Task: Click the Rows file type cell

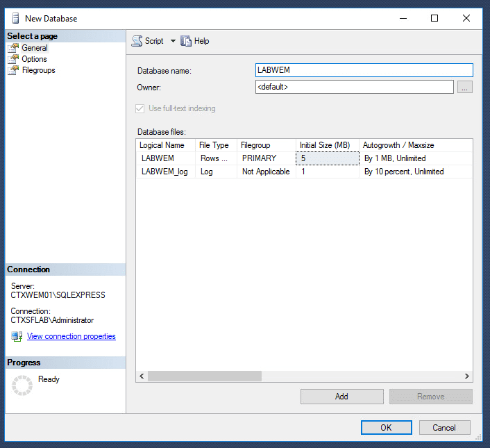Action: pos(216,158)
